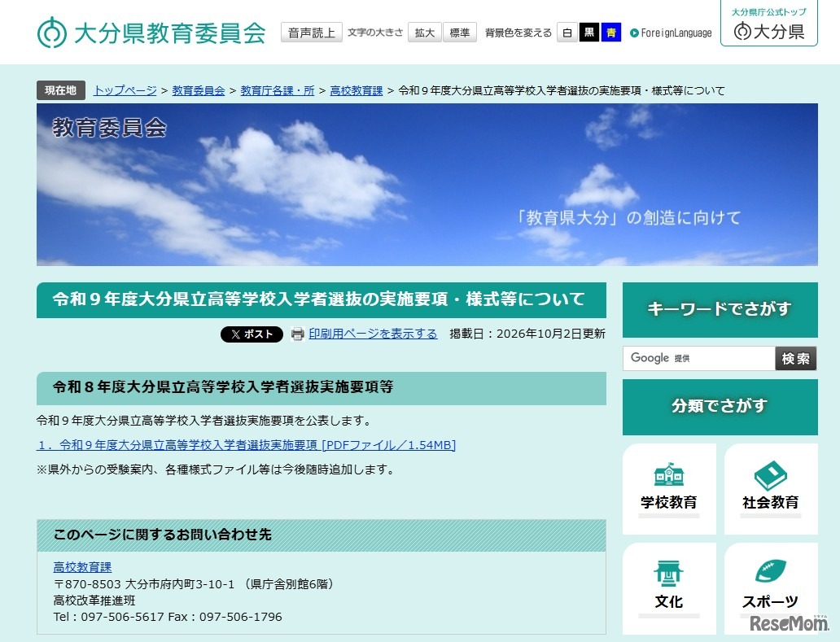840x642 pixels.
Task: Click the このページに関するお問い合わせ先 heading
Action: coord(322,535)
